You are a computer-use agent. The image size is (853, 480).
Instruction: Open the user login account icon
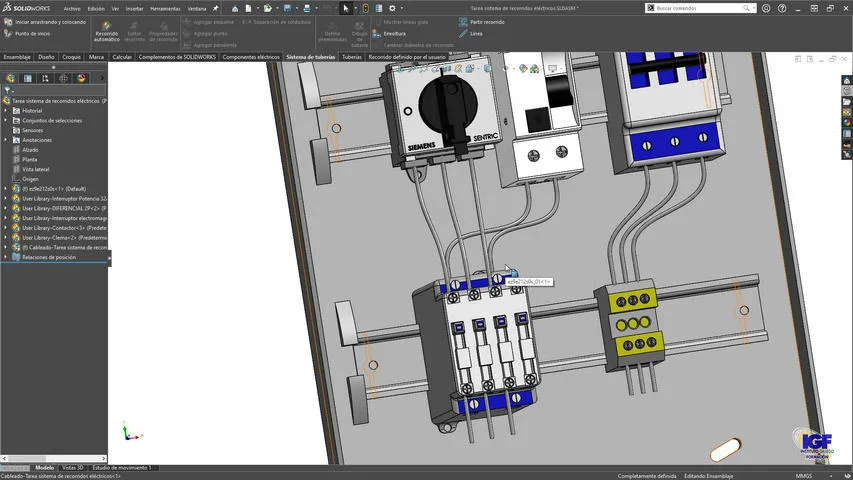click(766, 8)
